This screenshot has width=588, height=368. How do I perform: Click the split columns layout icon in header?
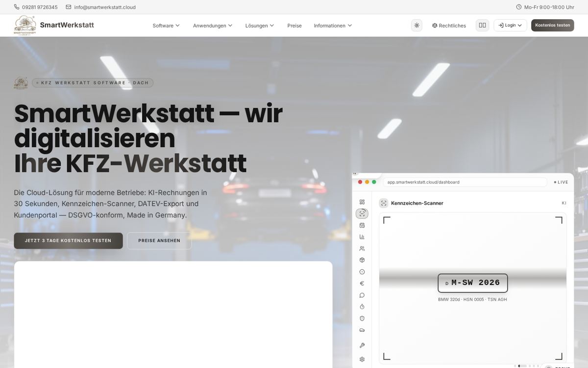[482, 25]
